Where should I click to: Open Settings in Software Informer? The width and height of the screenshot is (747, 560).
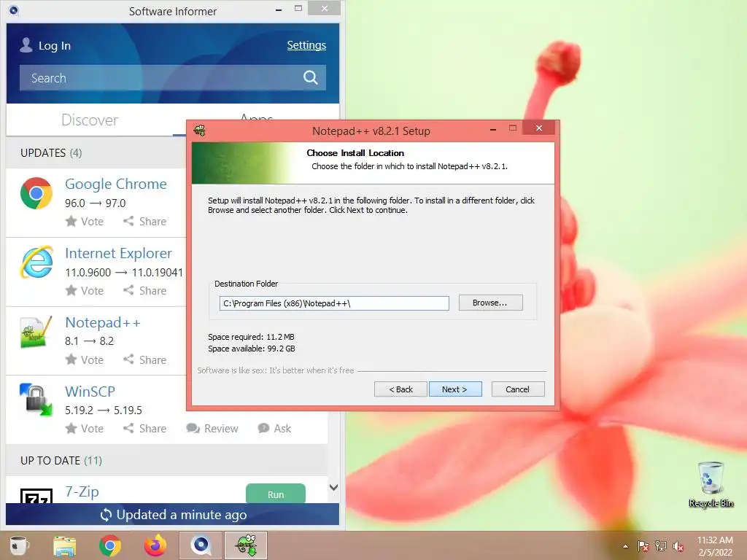pyautogui.click(x=306, y=45)
